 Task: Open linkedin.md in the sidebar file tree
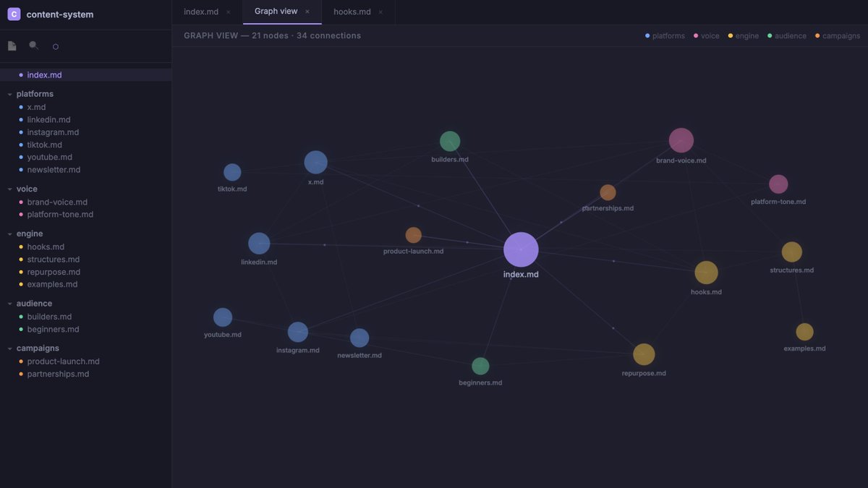85,120
